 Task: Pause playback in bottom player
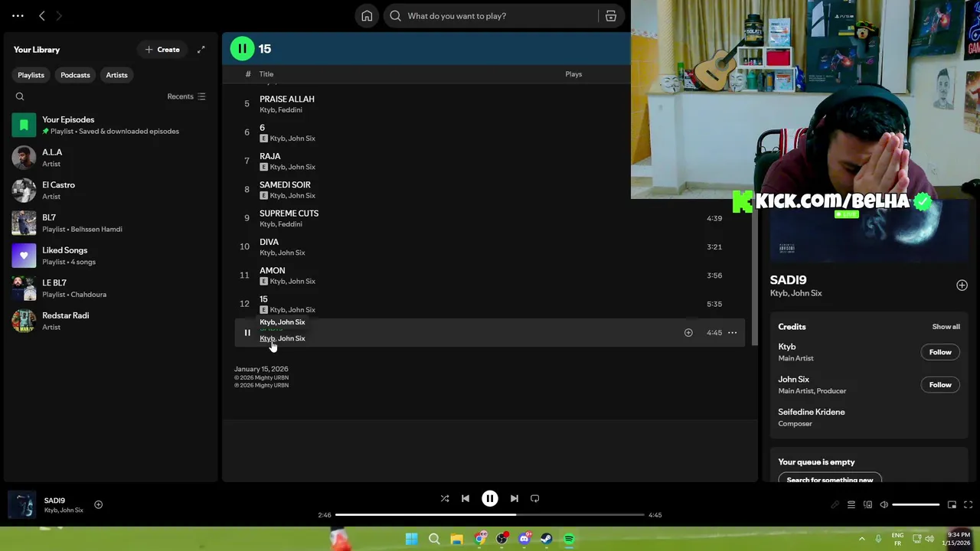pyautogui.click(x=490, y=499)
